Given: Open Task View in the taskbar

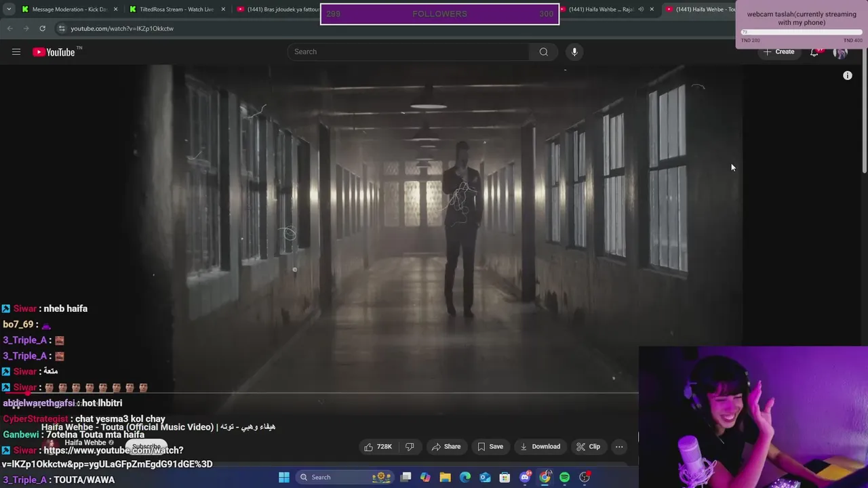Looking at the screenshot, I should tap(406, 477).
